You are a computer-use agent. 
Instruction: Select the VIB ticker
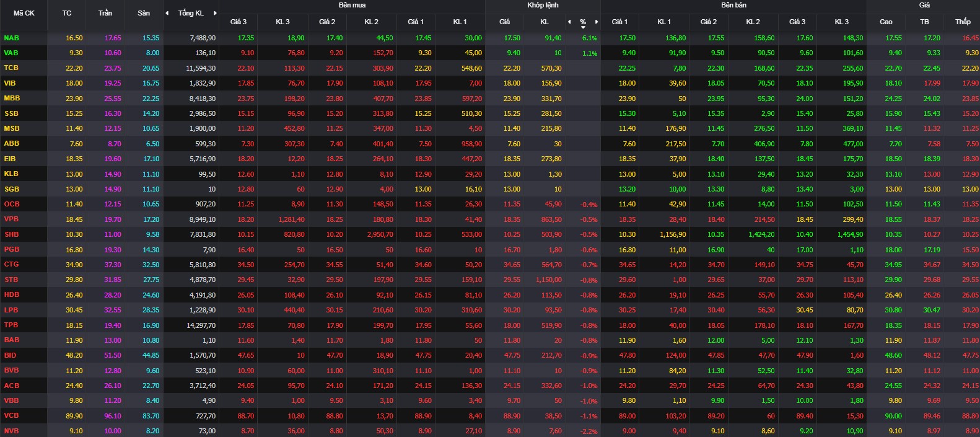(x=10, y=83)
